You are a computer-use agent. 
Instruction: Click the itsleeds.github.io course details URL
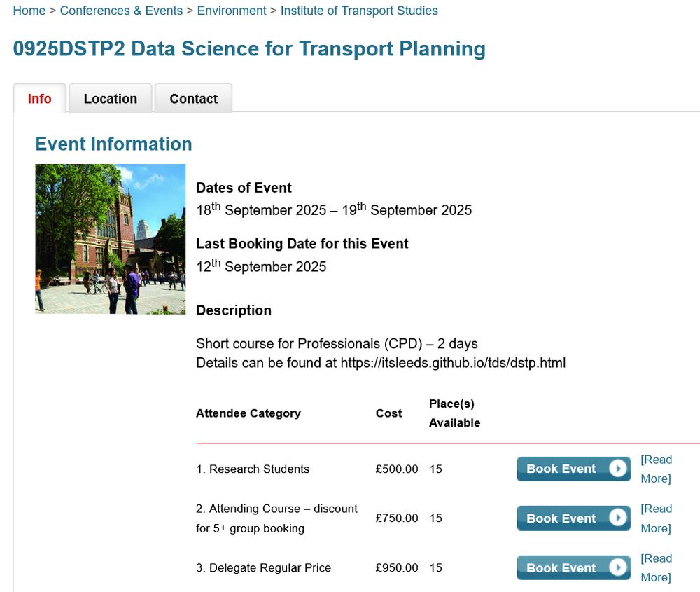pyautogui.click(x=453, y=363)
